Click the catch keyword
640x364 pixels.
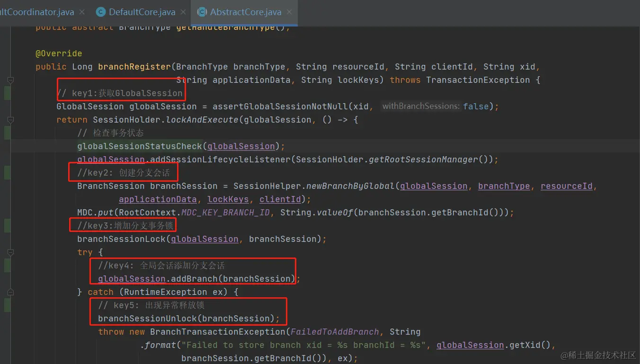(100, 292)
